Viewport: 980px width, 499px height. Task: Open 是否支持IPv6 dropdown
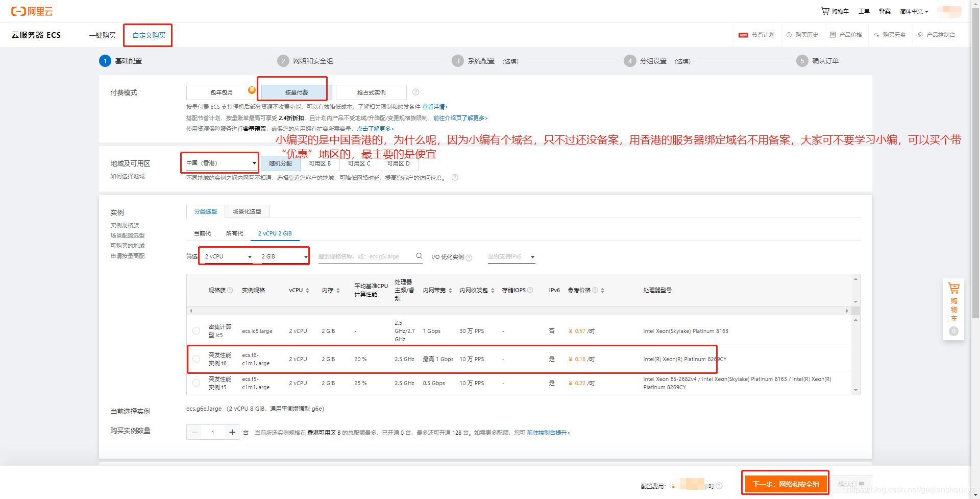tap(511, 257)
